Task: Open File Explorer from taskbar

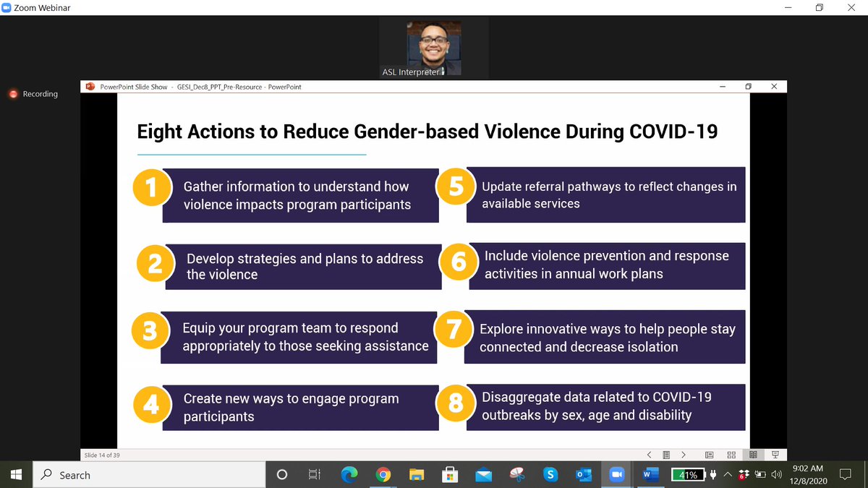Action: [x=417, y=474]
